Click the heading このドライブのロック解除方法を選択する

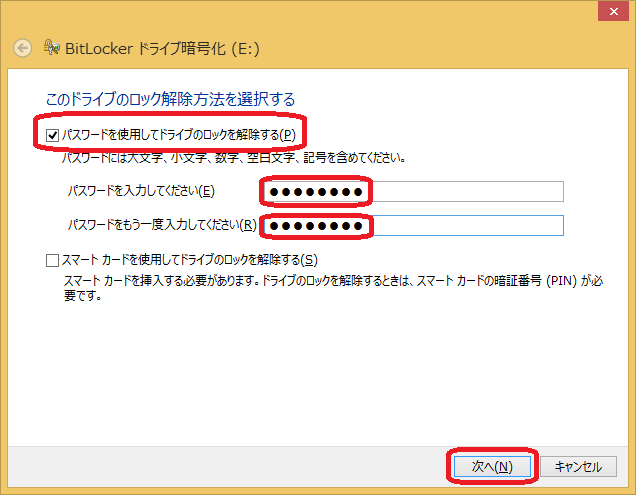170,99
